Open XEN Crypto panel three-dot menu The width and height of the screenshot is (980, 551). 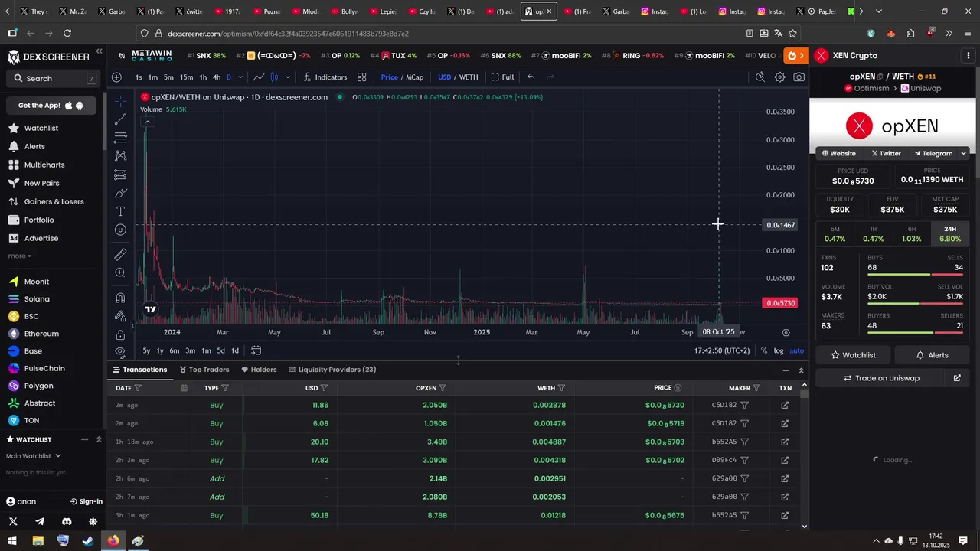tap(969, 55)
